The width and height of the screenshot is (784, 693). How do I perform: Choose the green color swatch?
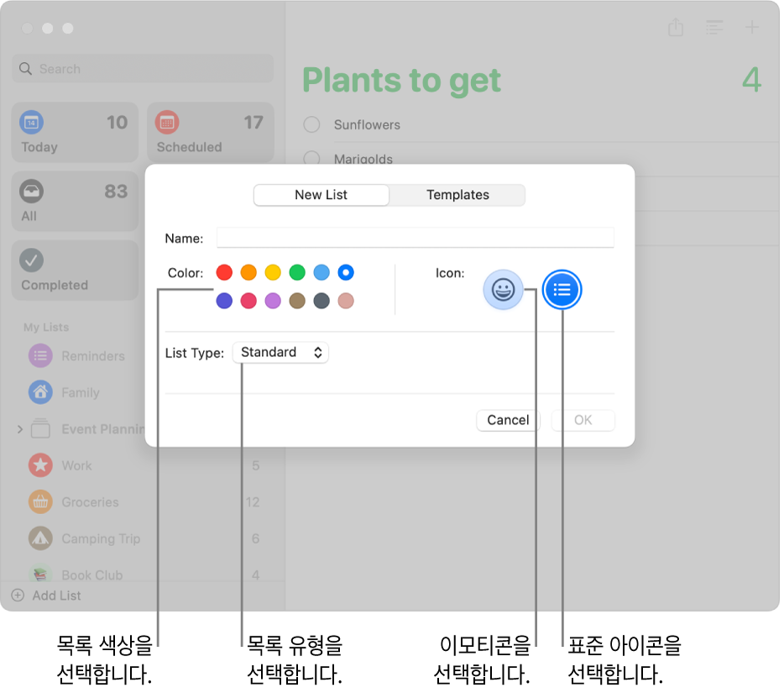click(x=297, y=272)
